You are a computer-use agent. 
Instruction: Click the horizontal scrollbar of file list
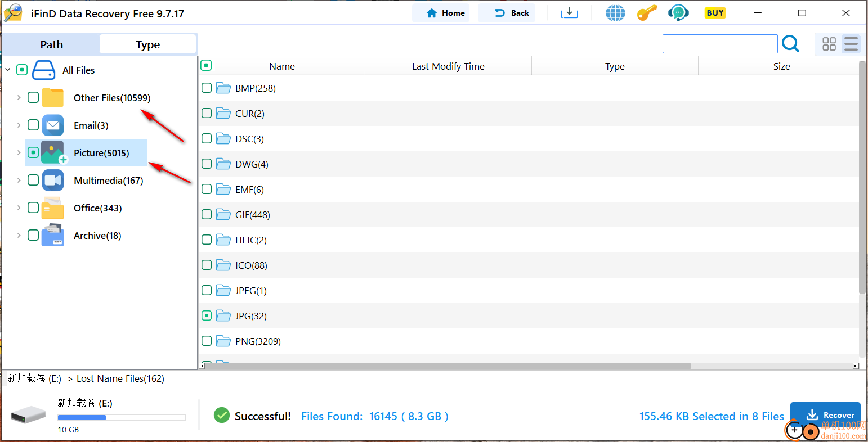[x=448, y=366]
